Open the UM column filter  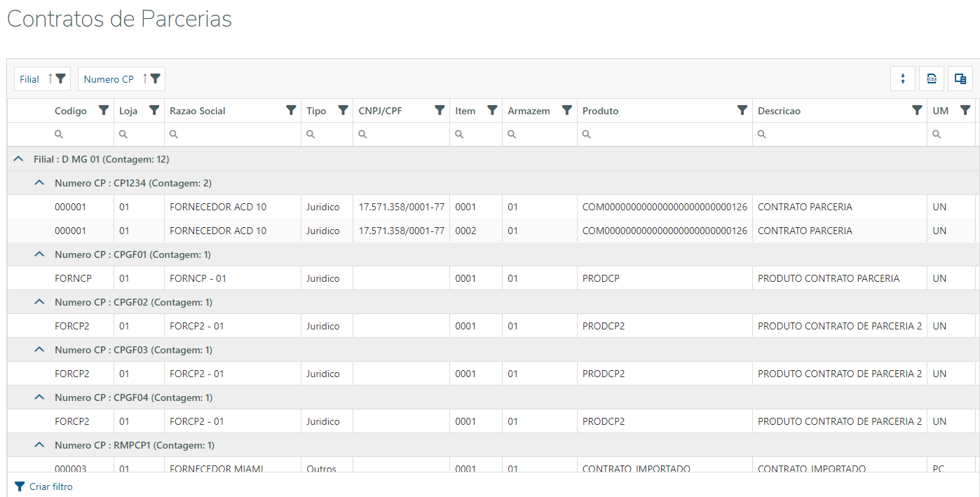(965, 110)
